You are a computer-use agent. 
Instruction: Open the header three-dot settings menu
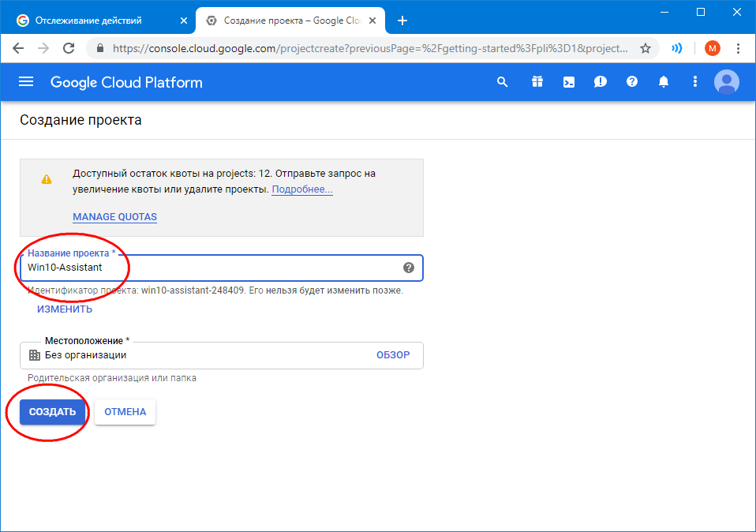pyautogui.click(x=694, y=82)
